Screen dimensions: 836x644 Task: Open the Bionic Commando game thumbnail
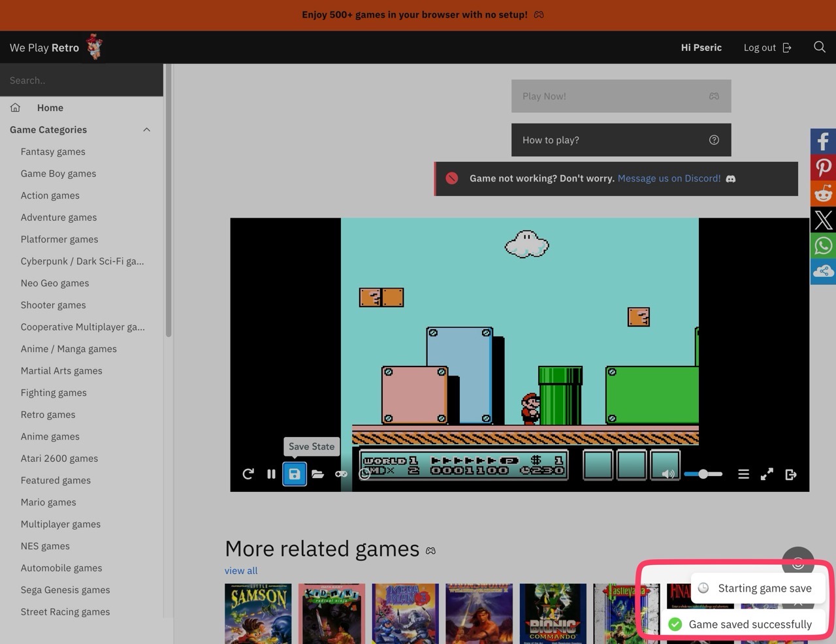pos(553,614)
